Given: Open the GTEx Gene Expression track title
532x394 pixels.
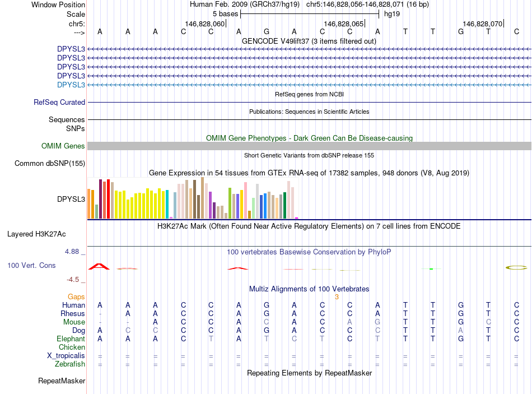Looking at the screenshot, I should (x=309, y=173).
